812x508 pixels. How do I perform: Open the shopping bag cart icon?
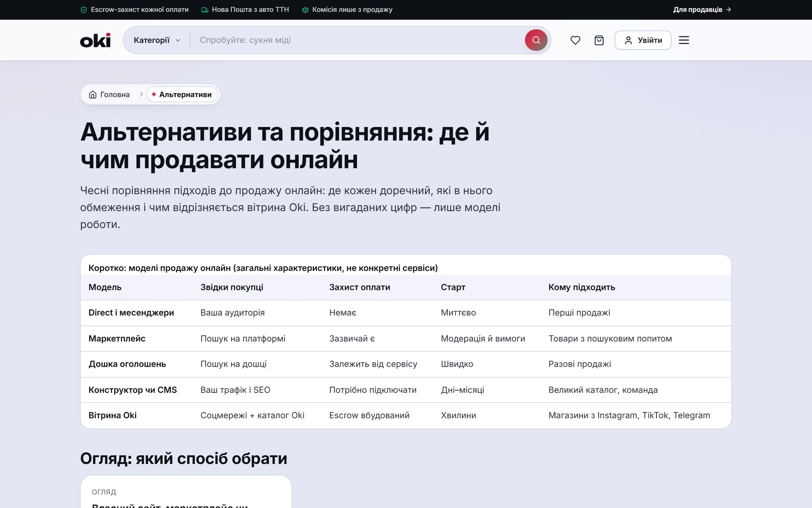[x=599, y=40]
